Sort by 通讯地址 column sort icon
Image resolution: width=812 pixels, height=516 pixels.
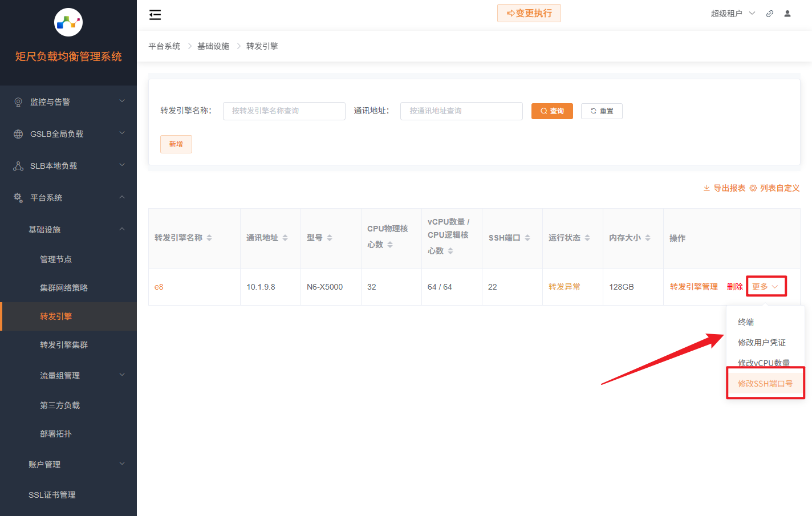coord(285,238)
